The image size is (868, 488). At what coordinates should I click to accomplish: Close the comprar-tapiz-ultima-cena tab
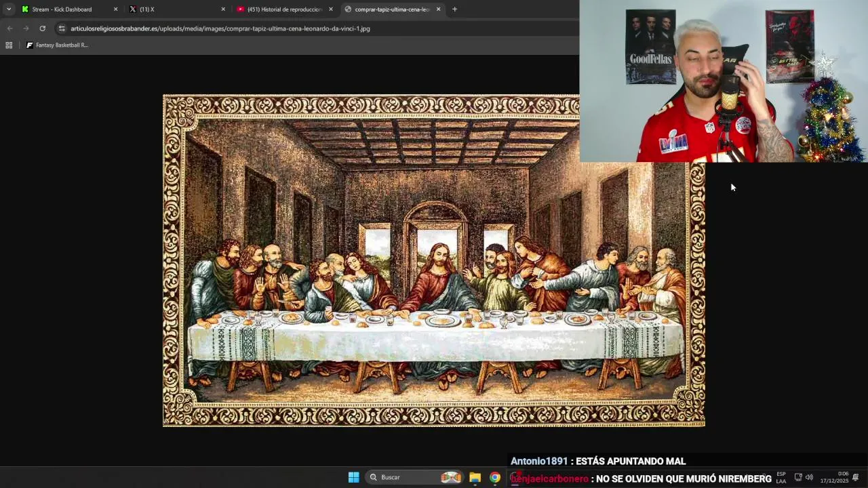pyautogui.click(x=438, y=9)
